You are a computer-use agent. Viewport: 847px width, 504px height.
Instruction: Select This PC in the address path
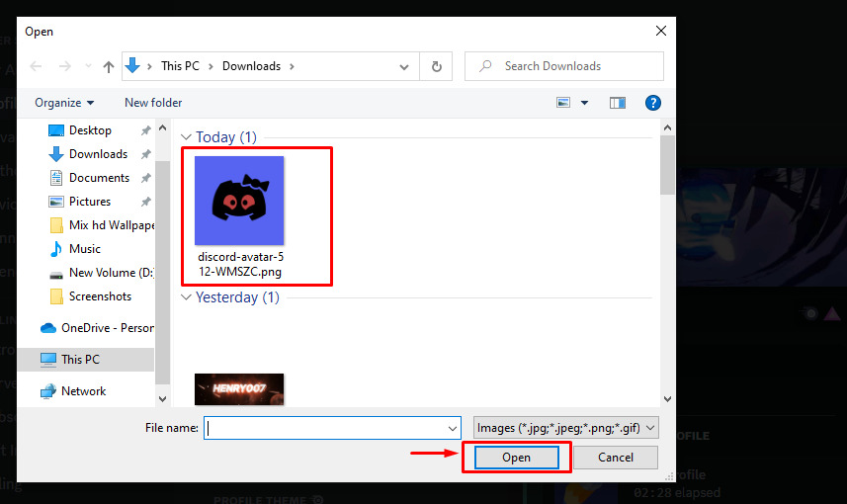[x=181, y=66]
